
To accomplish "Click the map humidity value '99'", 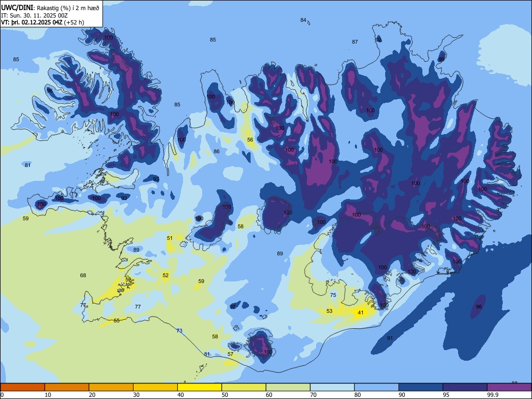I will click(442, 59).
